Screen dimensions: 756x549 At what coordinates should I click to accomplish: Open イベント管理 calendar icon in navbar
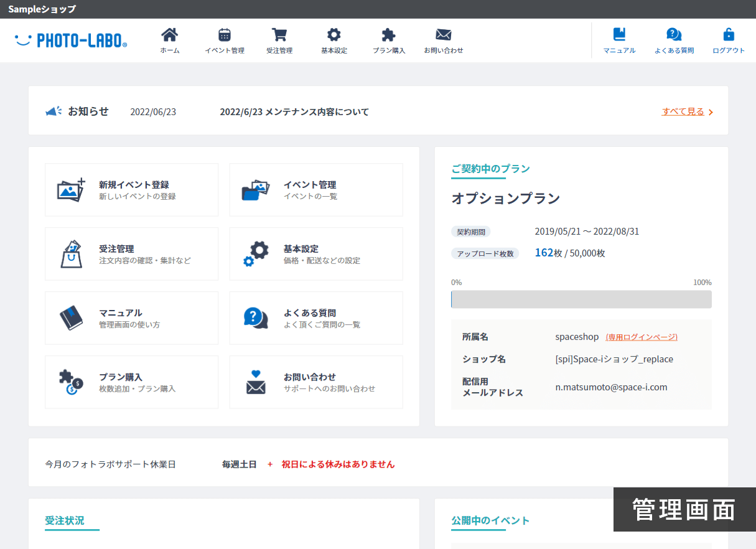[x=225, y=35]
